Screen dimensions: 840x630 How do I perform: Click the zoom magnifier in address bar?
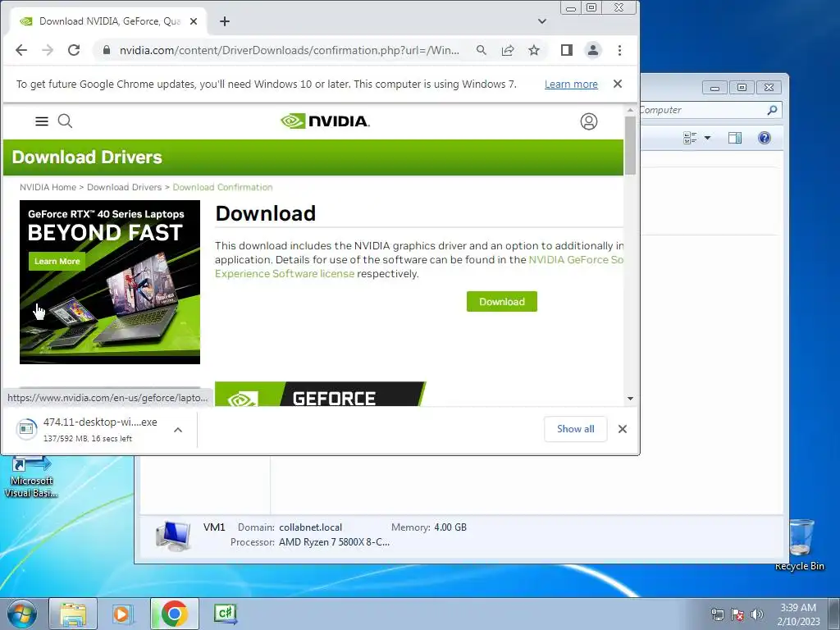[481, 50]
